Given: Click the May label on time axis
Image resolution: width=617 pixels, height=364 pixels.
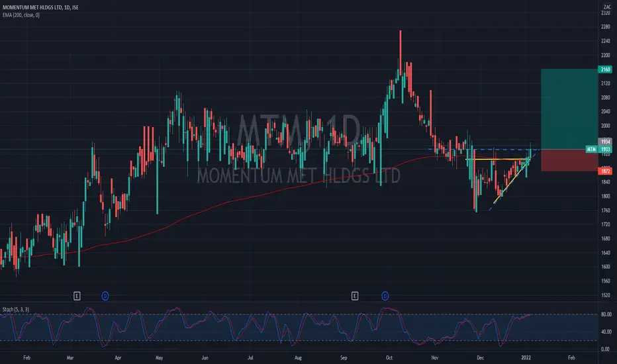Looking at the screenshot, I should click(159, 357).
